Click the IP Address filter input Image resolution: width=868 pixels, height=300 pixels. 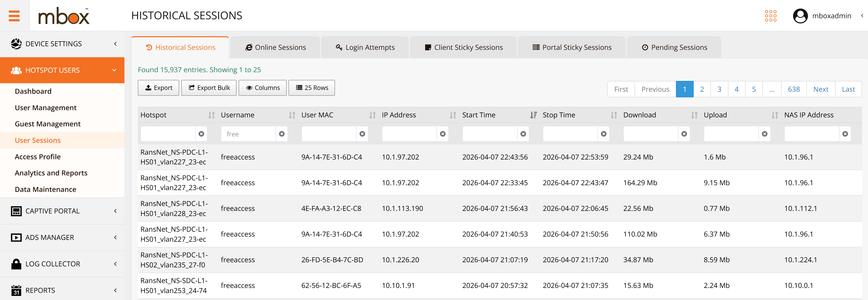point(409,134)
